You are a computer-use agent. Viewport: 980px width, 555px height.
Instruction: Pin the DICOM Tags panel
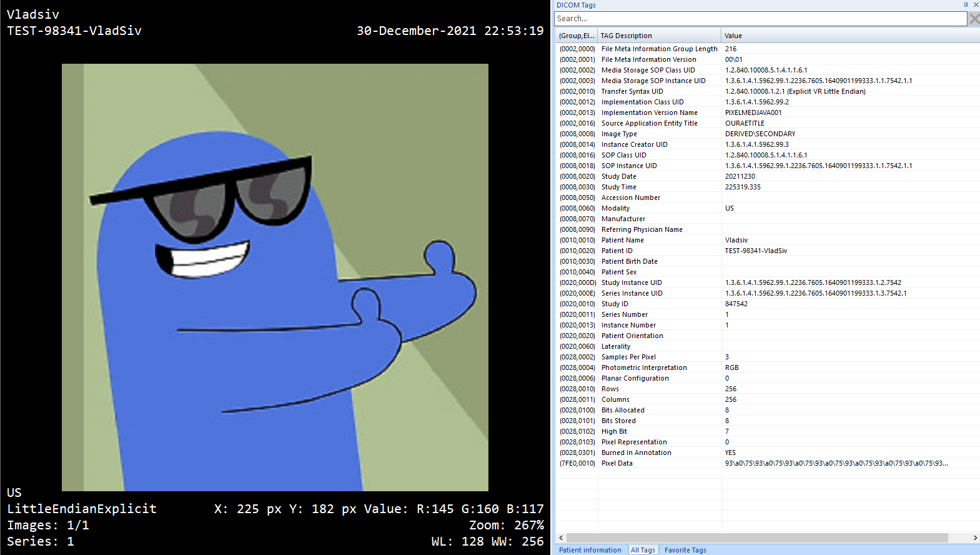pos(966,5)
